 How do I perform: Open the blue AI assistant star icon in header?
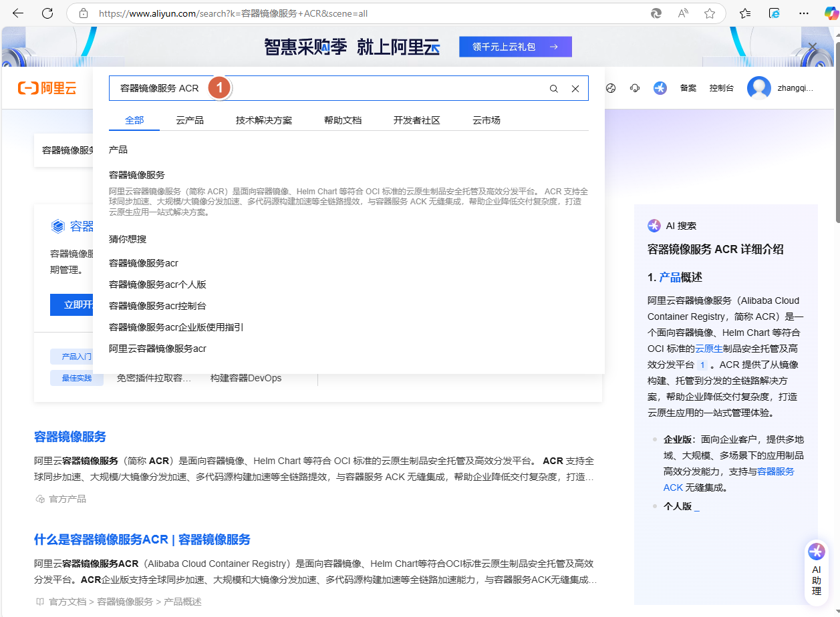tap(660, 88)
